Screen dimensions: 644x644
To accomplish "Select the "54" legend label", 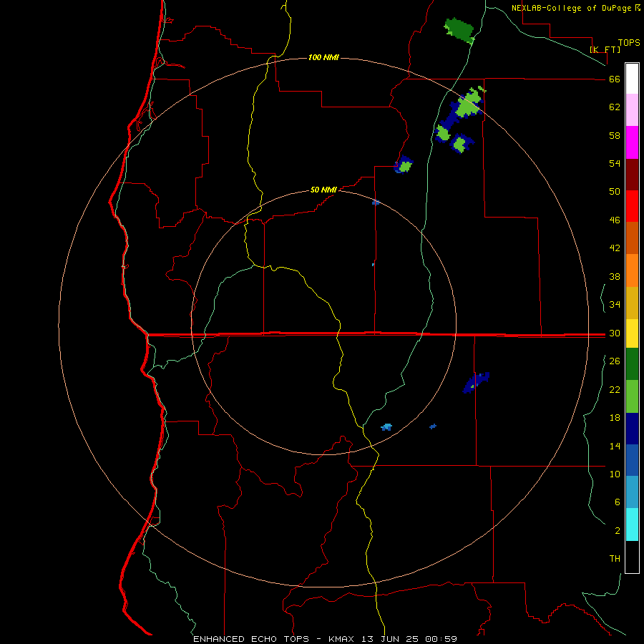I will (x=615, y=163).
